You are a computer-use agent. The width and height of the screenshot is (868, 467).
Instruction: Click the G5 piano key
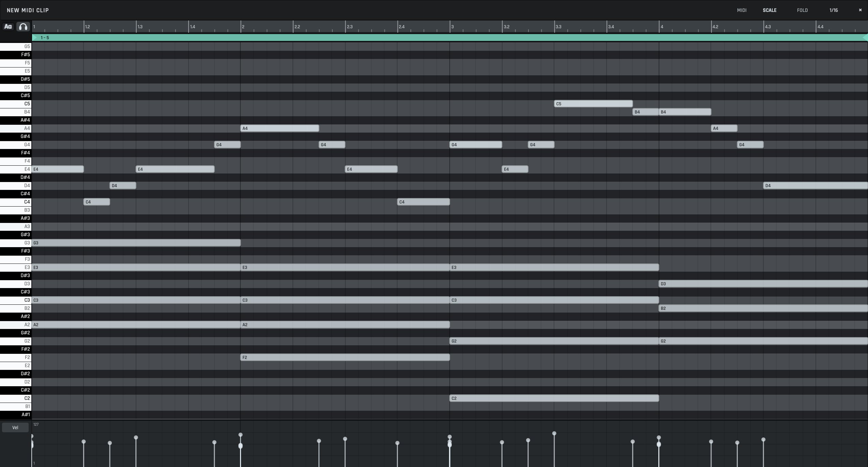(16, 46)
